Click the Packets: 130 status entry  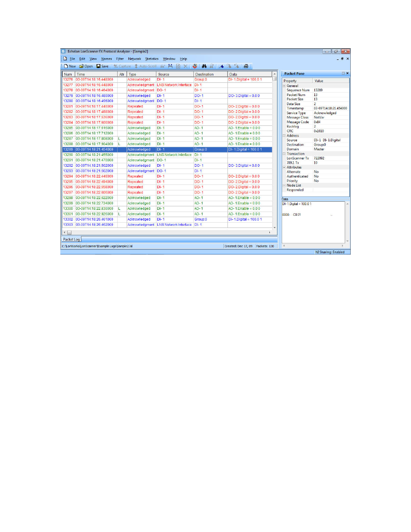[x=265, y=246]
